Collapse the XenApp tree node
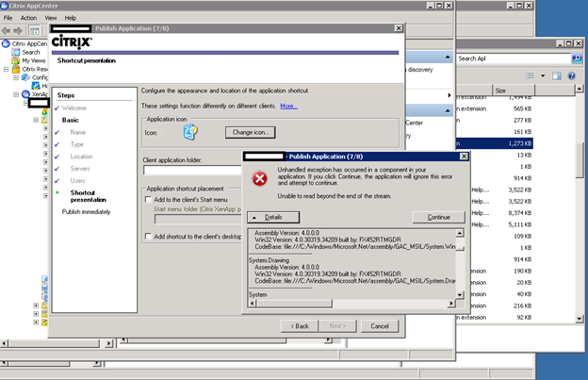The height and width of the screenshot is (380, 588). pos(16,94)
